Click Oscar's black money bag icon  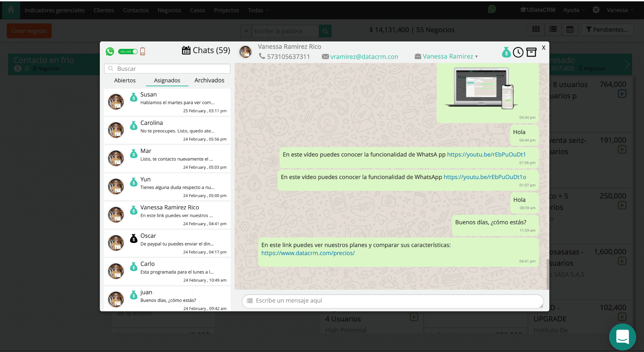pos(134,238)
